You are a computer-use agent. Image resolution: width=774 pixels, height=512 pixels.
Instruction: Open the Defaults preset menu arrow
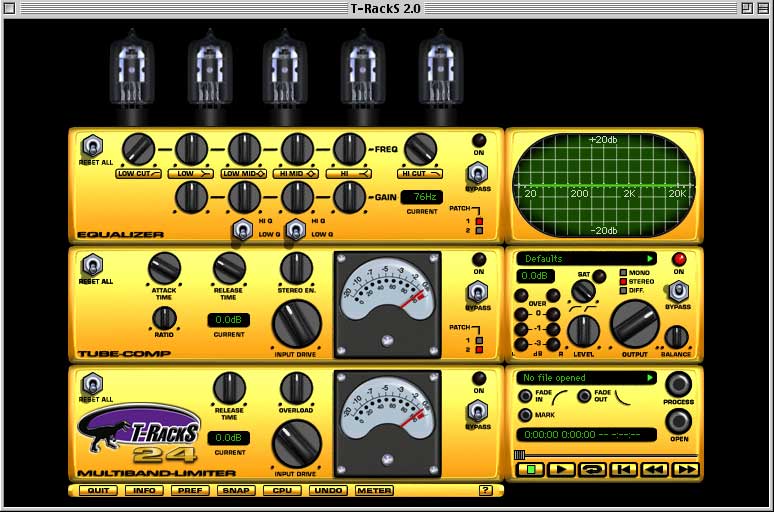point(650,258)
